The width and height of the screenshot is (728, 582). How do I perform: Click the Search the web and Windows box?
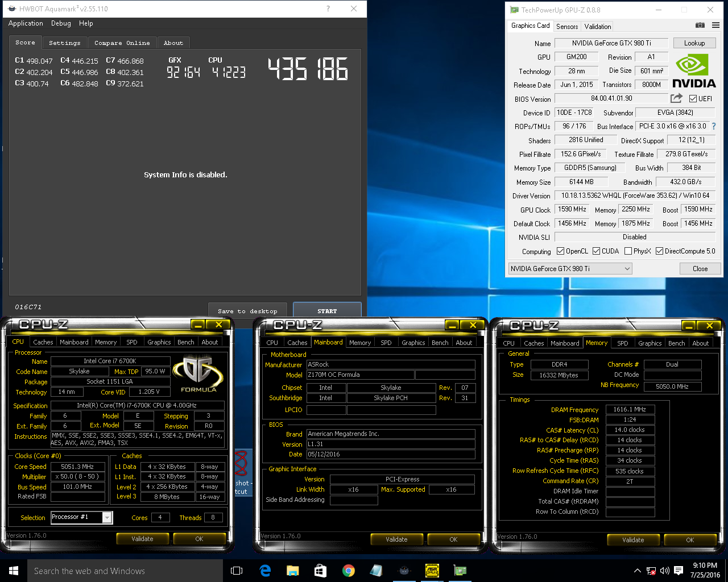pos(125,571)
